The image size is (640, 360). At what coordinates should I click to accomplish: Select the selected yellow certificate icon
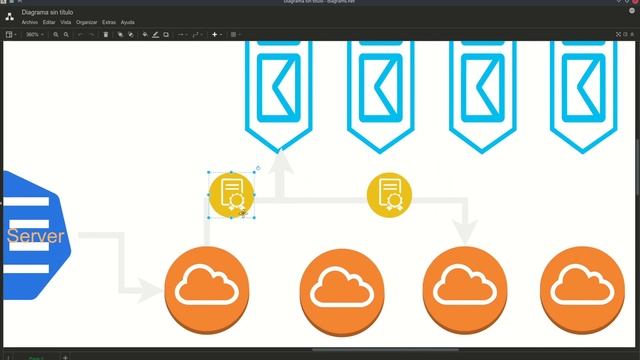[x=231, y=195]
